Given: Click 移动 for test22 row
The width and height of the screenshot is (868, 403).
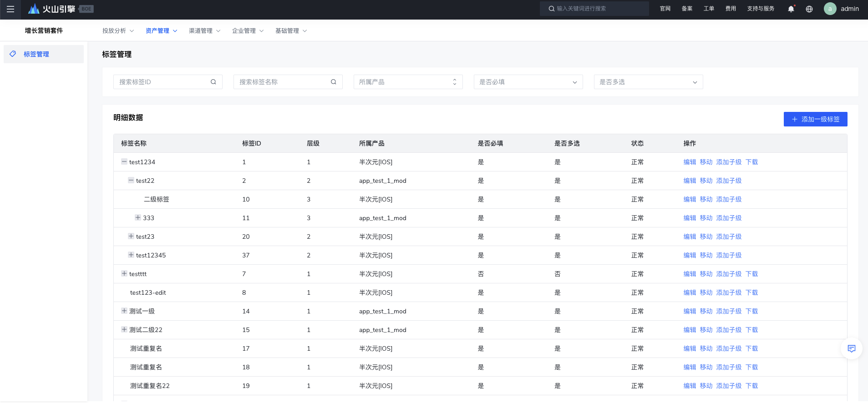Looking at the screenshot, I should pos(706,181).
